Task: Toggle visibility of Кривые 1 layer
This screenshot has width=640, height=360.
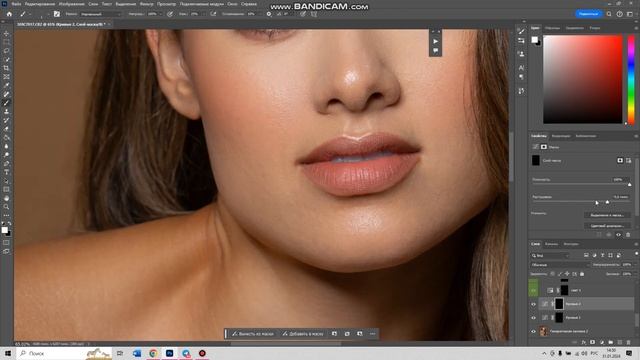Action: click(533, 318)
